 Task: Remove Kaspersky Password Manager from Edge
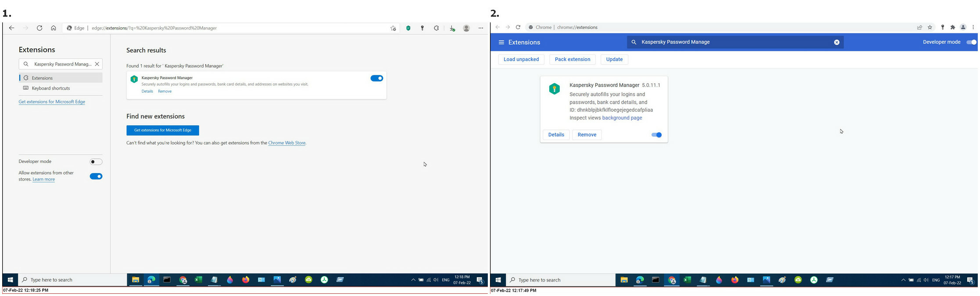(165, 91)
